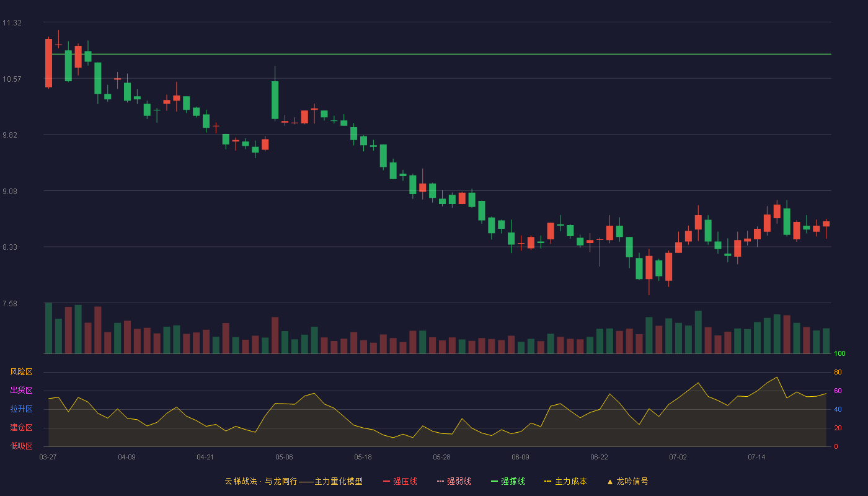Select the 拉升区 zone label
Screen dimensions: 868x496
pos(21,409)
